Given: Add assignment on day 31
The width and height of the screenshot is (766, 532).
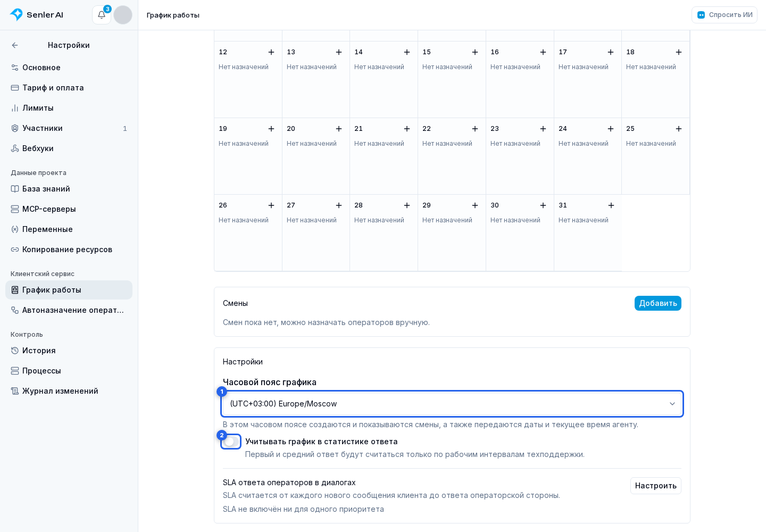Looking at the screenshot, I should 611,205.
